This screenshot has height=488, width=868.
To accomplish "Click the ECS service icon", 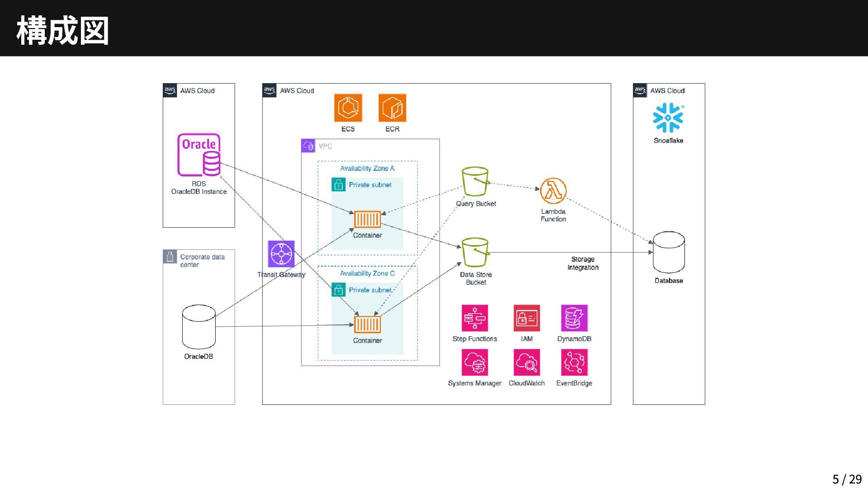I will [x=348, y=108].
